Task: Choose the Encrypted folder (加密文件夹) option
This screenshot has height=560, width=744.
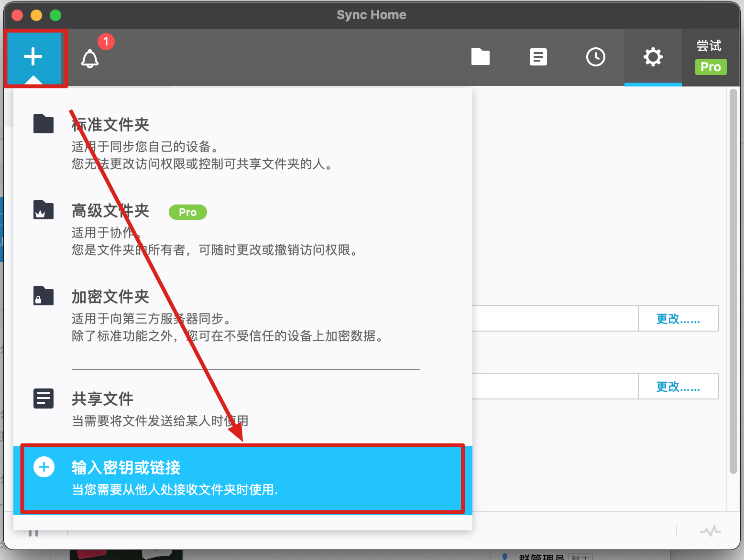Action: pos(110,297)
